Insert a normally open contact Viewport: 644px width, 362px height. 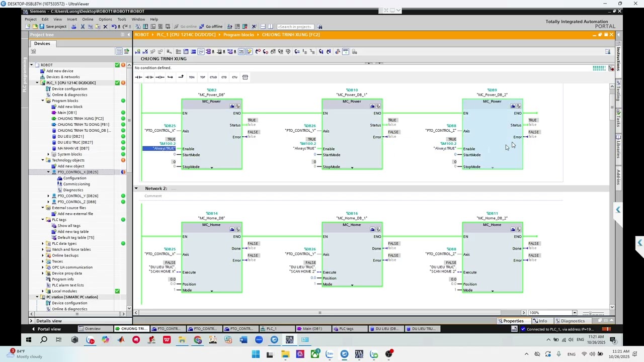(x=138, y=77)
